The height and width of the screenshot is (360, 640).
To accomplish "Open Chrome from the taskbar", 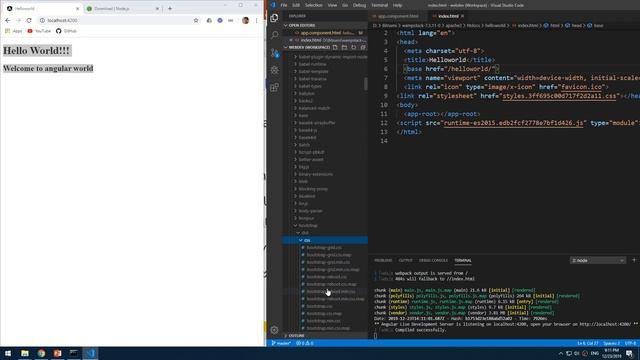I will 41,353.
